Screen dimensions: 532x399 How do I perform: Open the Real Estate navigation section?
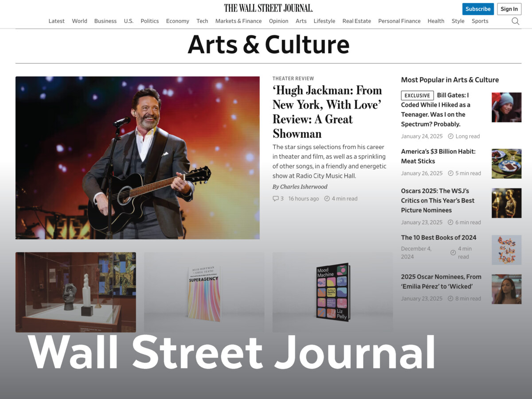(x=356, y=21)
